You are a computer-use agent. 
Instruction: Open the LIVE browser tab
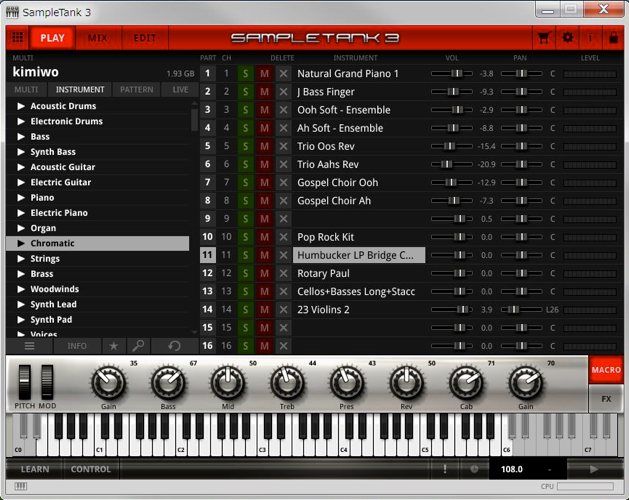pyautogui.click(x=180, y=89)
